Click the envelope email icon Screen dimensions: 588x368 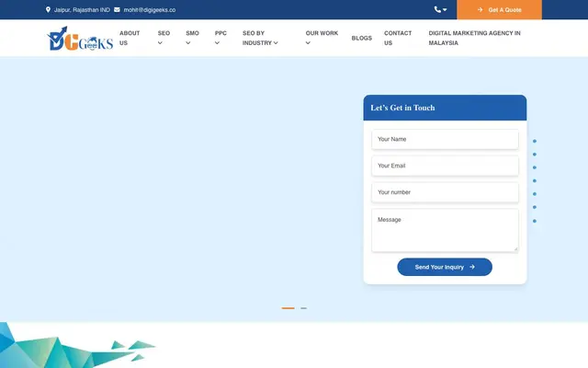click(117, 9)
